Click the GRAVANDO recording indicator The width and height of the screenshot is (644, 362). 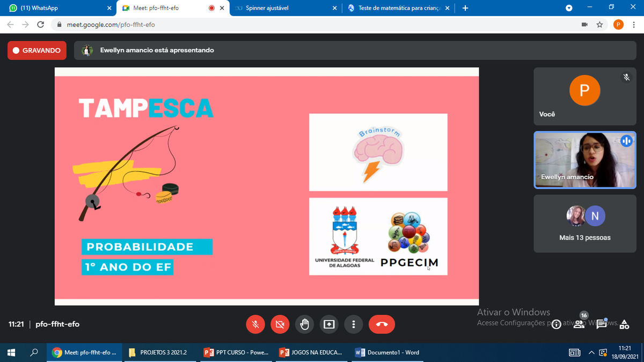click(36, 50)
